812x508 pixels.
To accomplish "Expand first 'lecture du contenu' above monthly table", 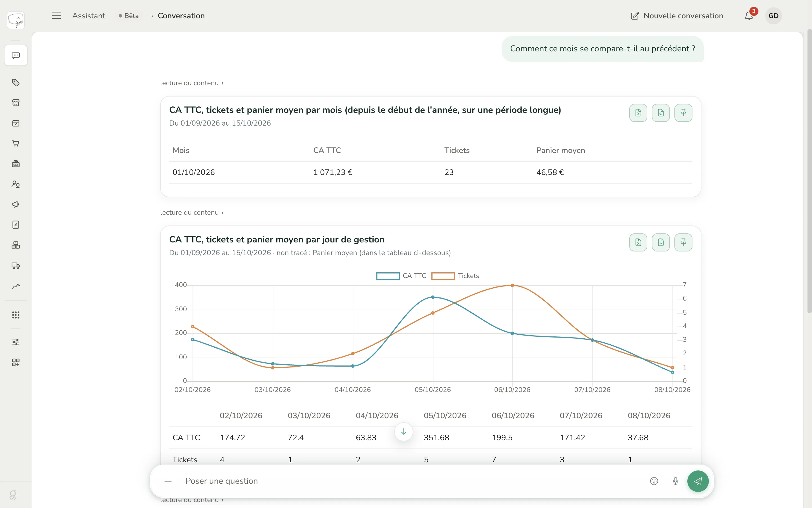I will click(x=192, y=83).
